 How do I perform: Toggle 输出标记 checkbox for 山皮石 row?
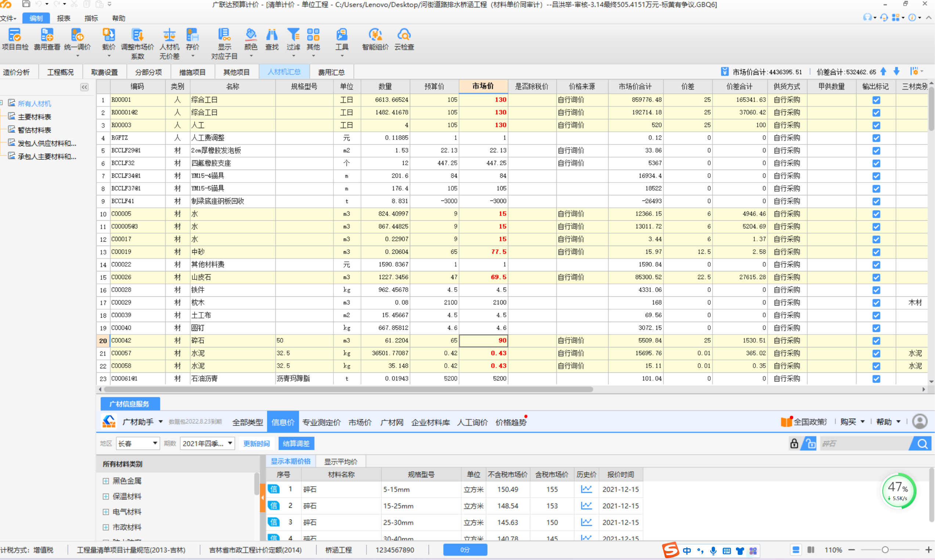click(876, 277)
